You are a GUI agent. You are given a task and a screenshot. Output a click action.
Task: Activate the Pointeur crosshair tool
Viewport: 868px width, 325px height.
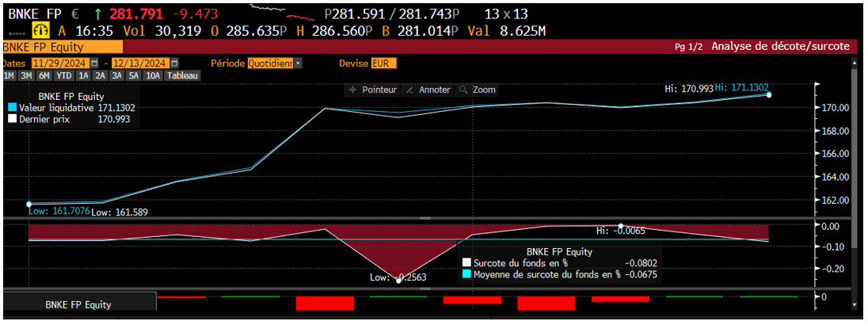[x=371, y=90]
